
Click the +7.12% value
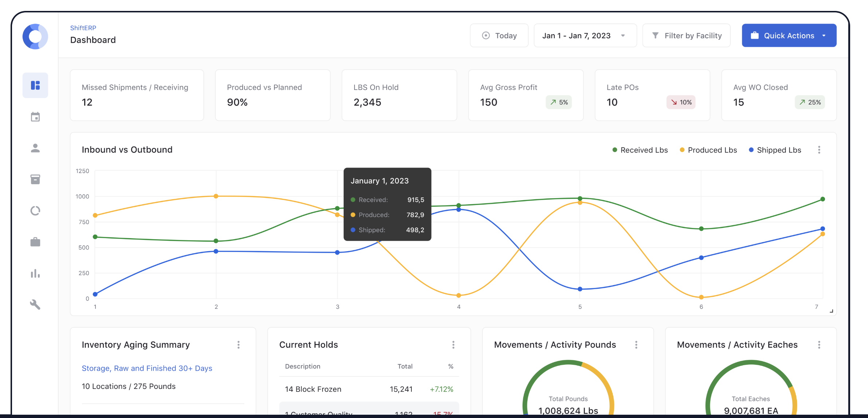441,389
